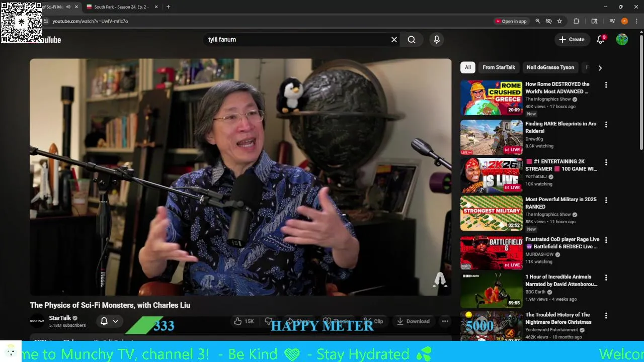Open options menu for Most Powerful Military video

point(606,200)
